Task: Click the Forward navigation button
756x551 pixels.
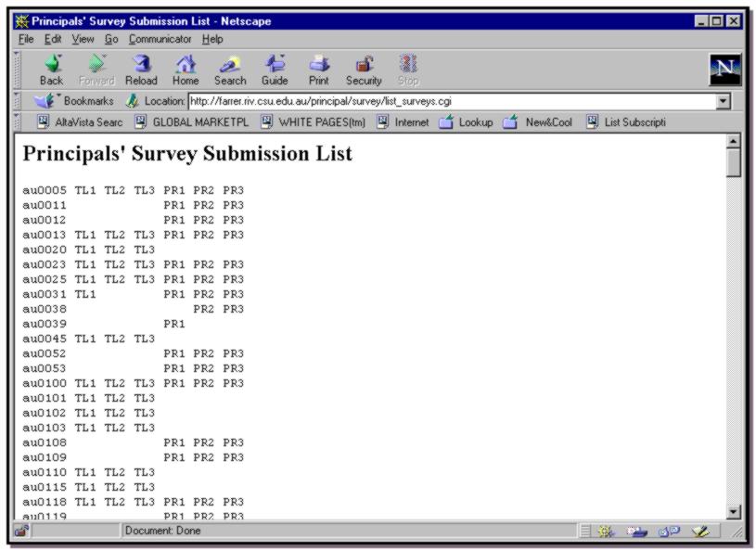Action: pyautogui.click(x=96, y=70)
